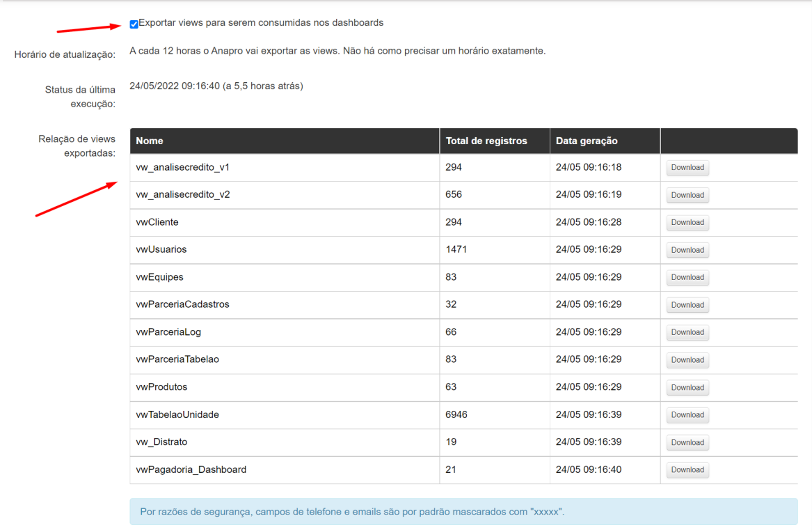Download the vwProdutos view
Screen dimensions: 812x532
(x=687, y=387)
